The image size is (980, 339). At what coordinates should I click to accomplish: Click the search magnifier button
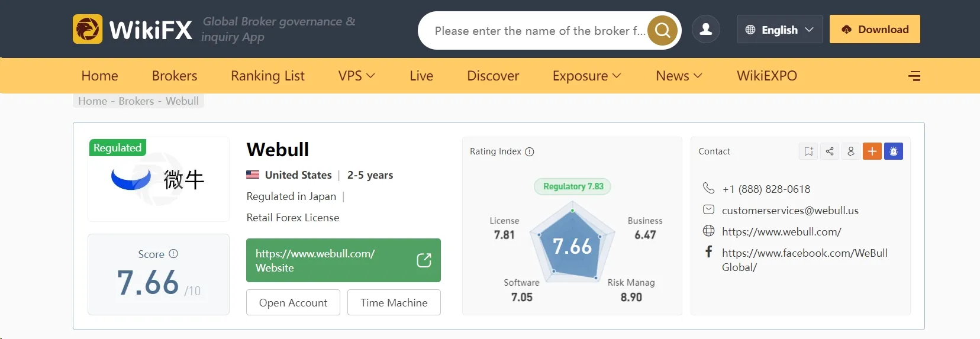tap(662, 30)
